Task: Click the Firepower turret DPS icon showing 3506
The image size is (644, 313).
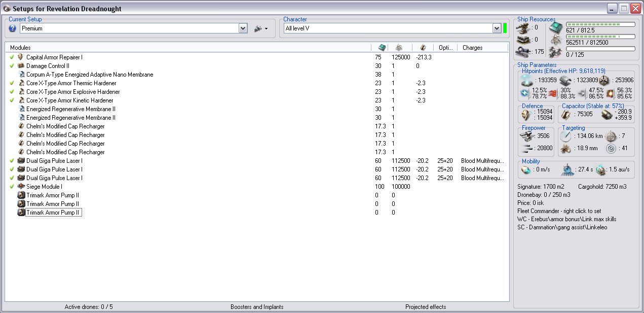Action: [x=528, y=136]
